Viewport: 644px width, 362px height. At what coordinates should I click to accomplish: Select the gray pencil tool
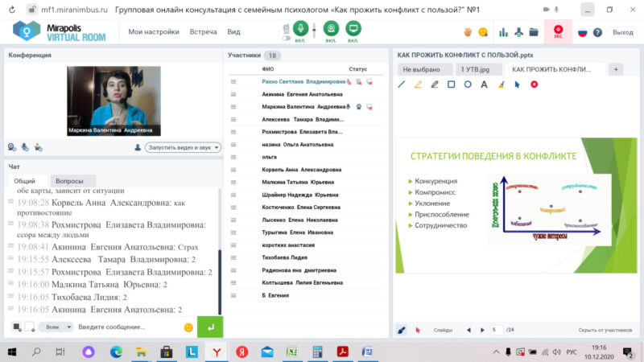click(x=435, y=84)
